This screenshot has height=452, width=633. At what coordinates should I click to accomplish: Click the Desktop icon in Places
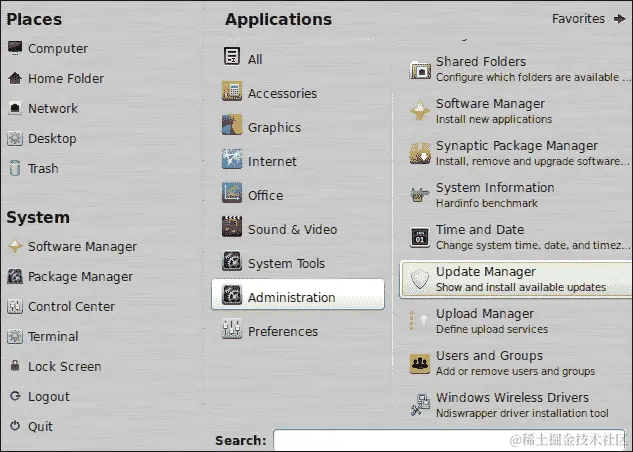(x=15, y=138)
